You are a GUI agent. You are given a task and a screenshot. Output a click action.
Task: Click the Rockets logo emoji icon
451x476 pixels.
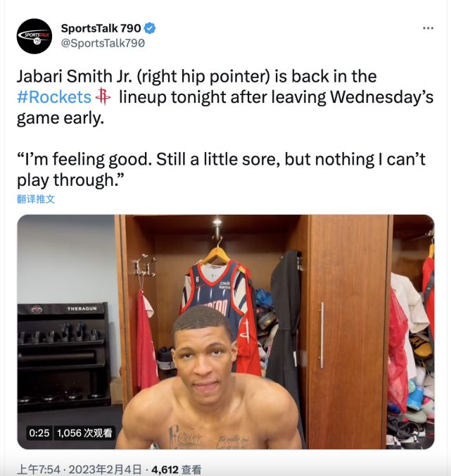click(103, 97)
